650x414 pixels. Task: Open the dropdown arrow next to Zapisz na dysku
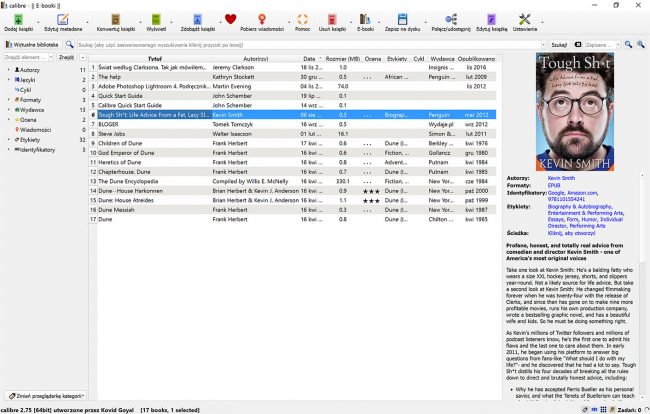(426, 22)
